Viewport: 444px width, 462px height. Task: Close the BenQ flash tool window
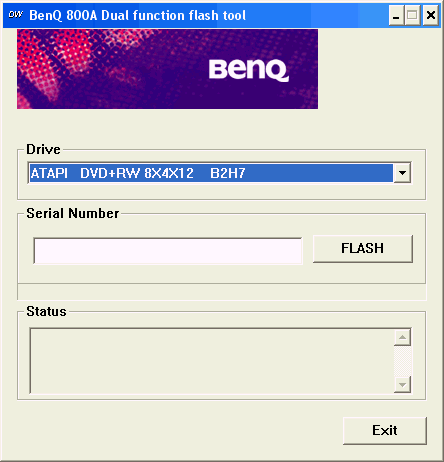pyautogui.click(x=431, y=15)
